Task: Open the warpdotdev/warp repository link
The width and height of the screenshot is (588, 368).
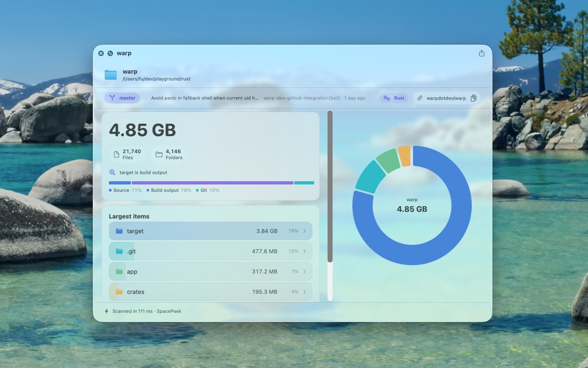Action: tap(446, 98)
